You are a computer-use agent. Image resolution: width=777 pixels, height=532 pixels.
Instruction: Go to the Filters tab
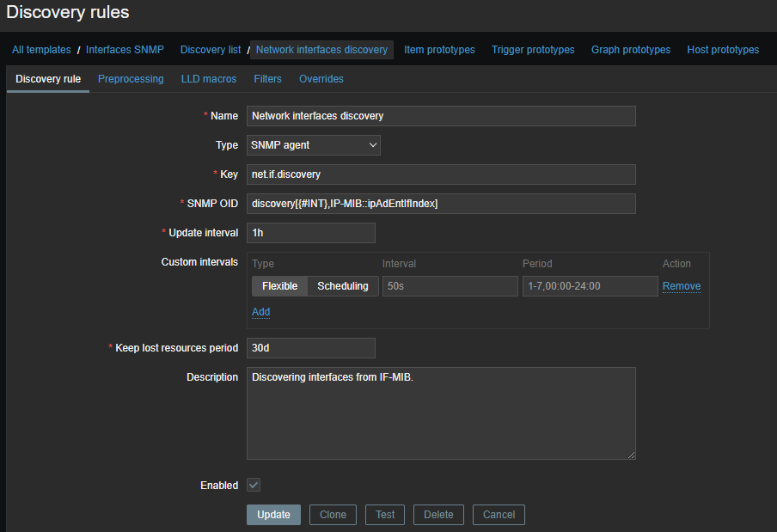coord(267,79)
